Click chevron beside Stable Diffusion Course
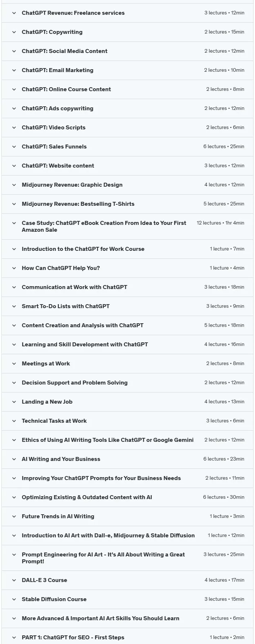255x644 pixels. point(14,599)
